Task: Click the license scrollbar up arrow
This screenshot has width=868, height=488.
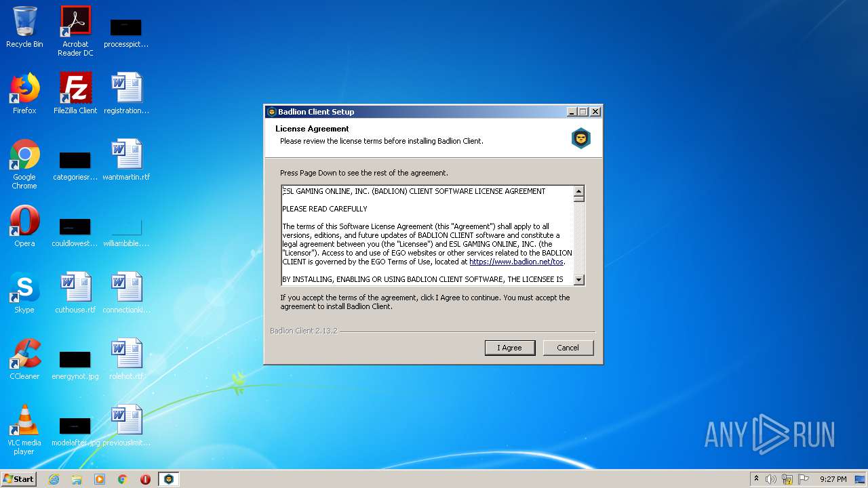Action: pos(578,192)
